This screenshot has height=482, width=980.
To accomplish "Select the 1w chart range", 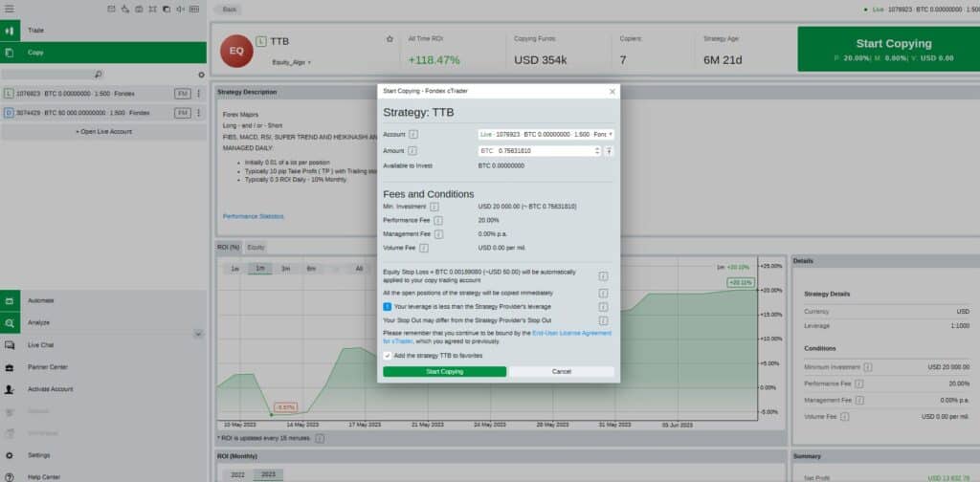I will 235,269.
